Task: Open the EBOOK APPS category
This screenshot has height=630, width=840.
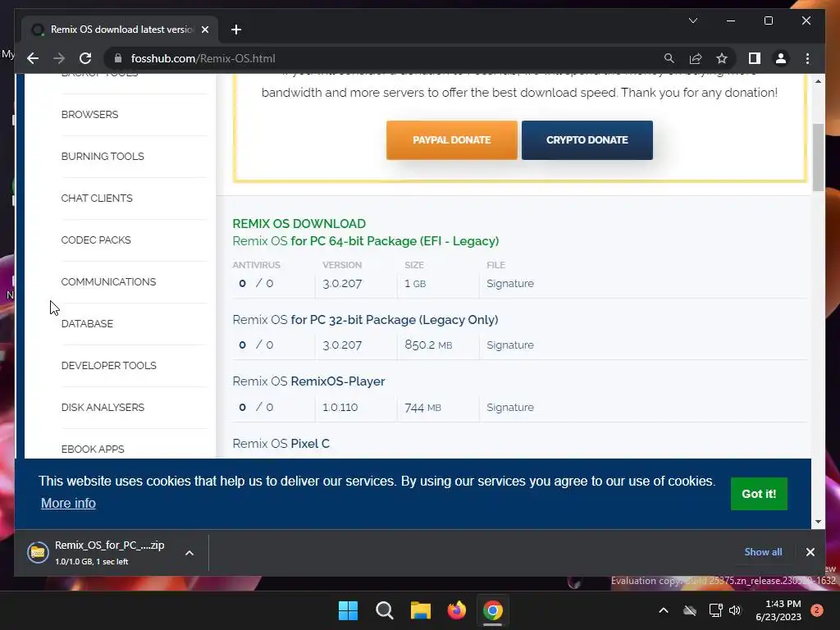Action: [93, 449]
